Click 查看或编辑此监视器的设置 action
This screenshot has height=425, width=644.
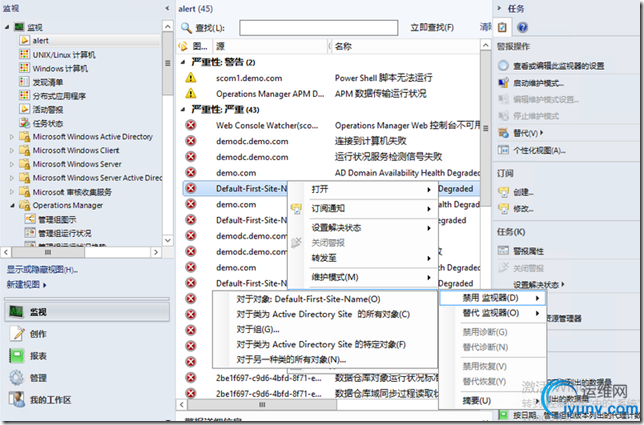coord(558,66)
